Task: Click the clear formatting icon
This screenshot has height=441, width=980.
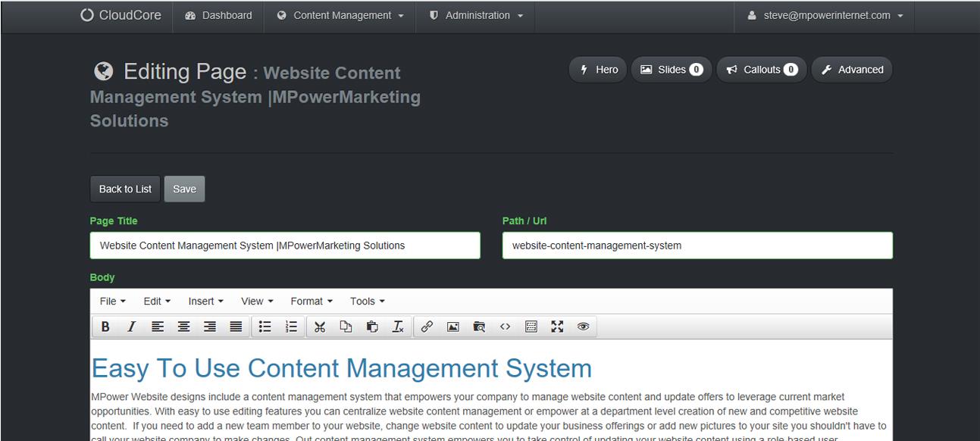Action: coord(398,327)
